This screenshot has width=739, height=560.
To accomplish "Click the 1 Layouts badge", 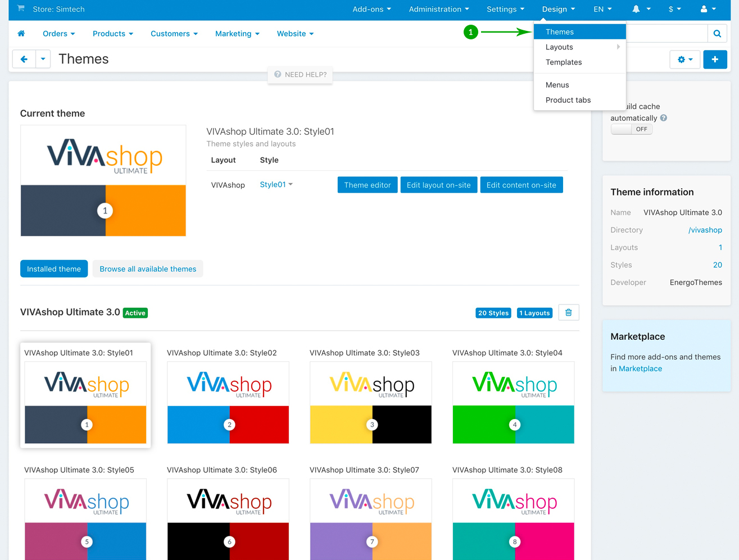I will pos(534,313).
